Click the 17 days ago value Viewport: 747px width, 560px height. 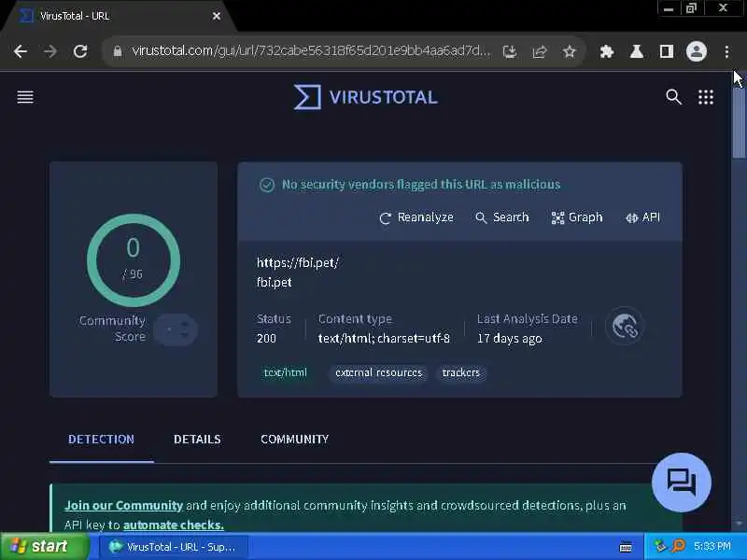(509, 338)
